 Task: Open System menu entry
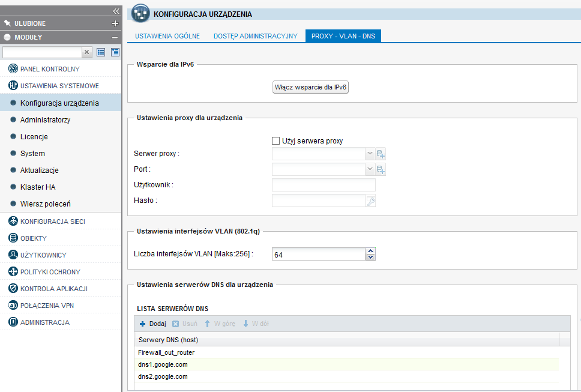(x=32, y=154)
